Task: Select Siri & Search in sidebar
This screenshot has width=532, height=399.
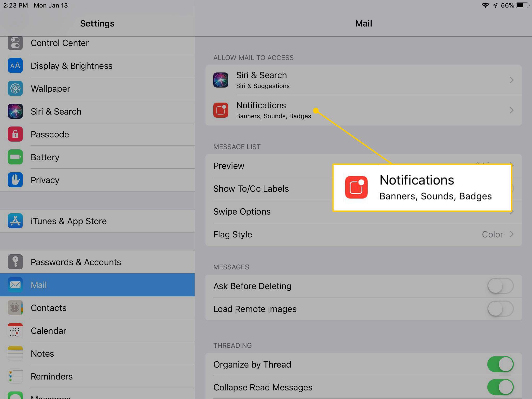Action: point(97,111)
